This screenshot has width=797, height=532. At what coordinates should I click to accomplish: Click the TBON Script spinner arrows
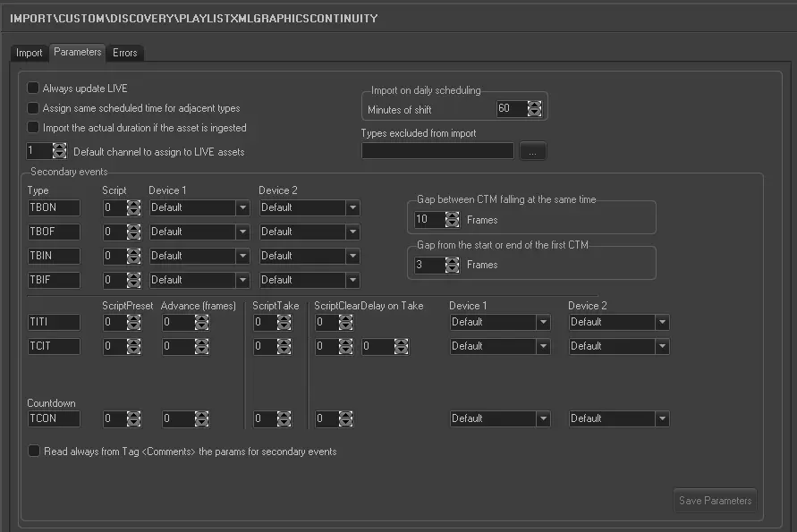(x=134, y=207)
